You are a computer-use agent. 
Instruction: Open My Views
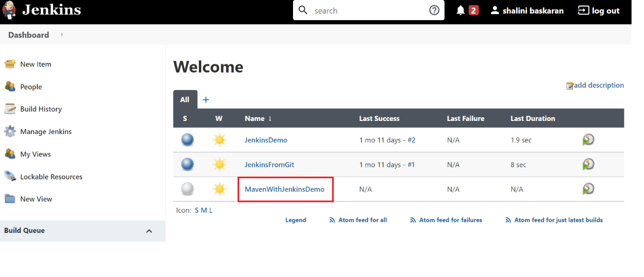tap(35, 154)
